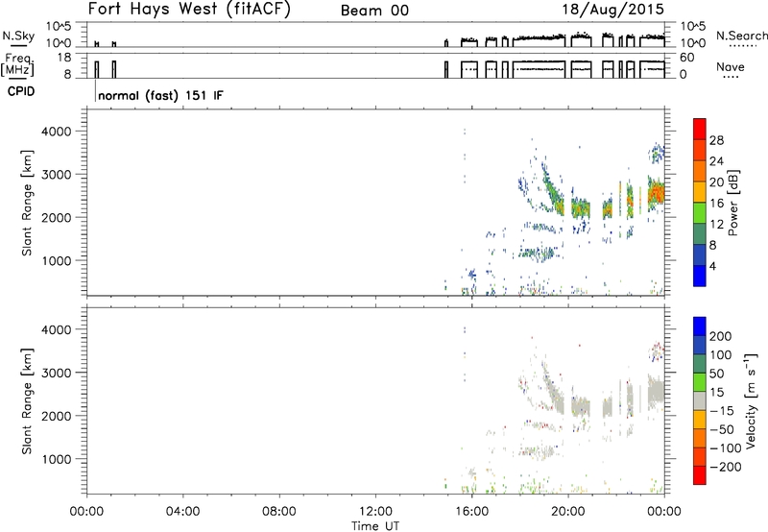Viewport: 768px width, 532px height.
Task: Click the '16:00' time axis tick
Action: [x=471, y=512]
